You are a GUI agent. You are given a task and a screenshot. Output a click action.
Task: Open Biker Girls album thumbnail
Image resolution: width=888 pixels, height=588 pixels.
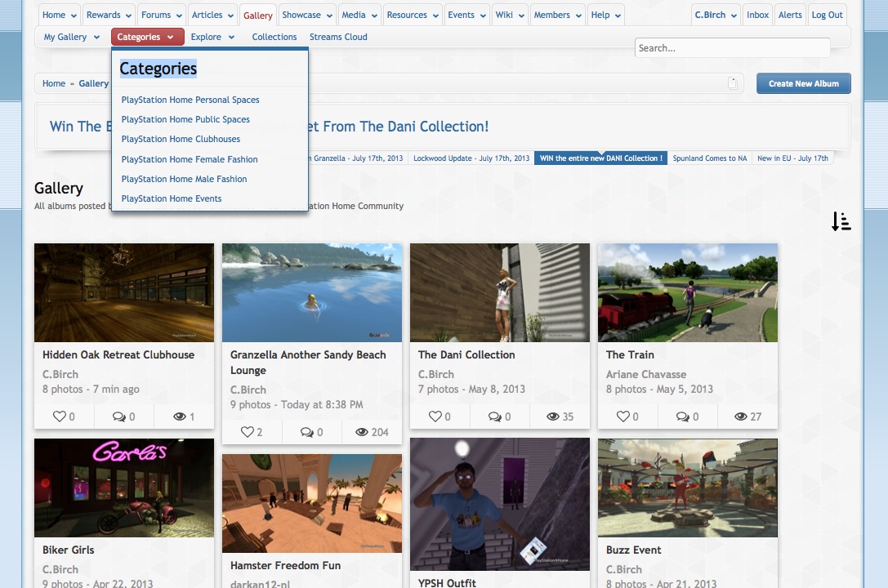pos(124,488)
